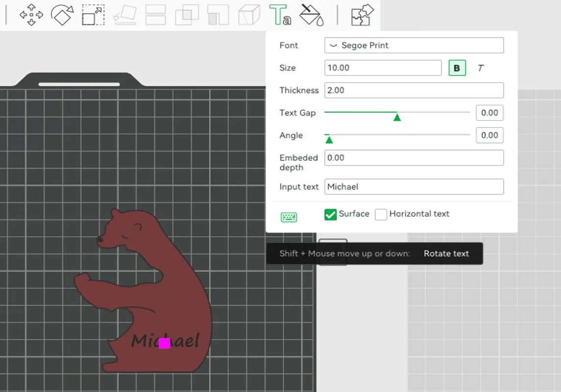Select the Rotate tool
This screenshot has width=561, height=392.
(x=62, y=15)
